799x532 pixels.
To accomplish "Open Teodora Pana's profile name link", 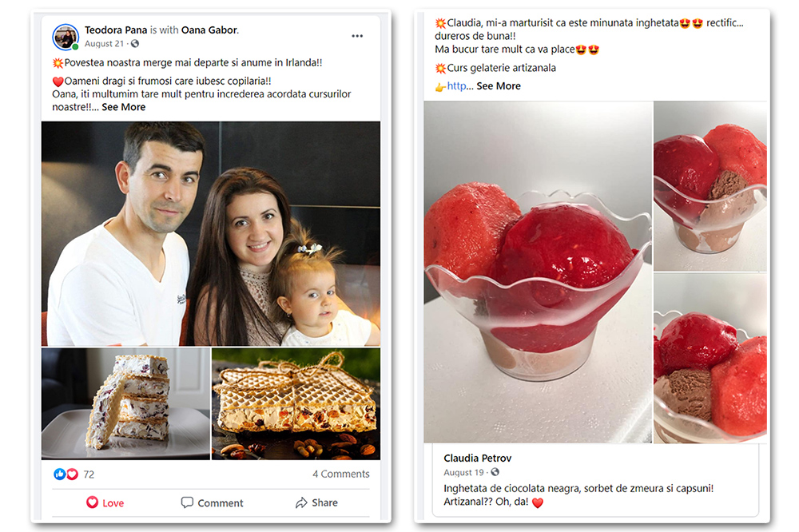I will click(x=116, y=30).
